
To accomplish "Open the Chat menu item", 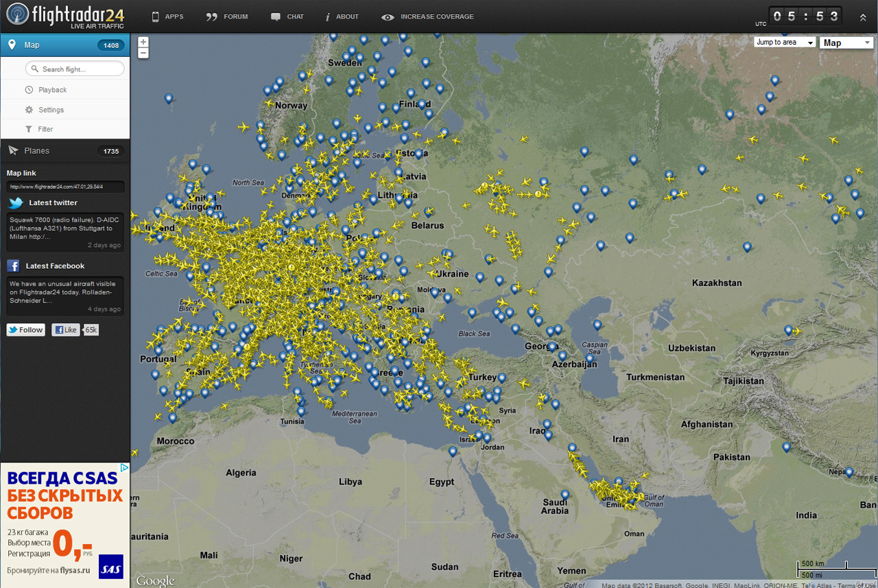I will pos(287,16).
